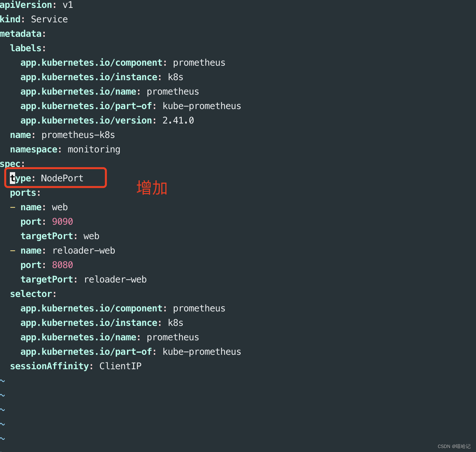476x452 pixels.
Task: Click the port value 8080
Action: 62,265
